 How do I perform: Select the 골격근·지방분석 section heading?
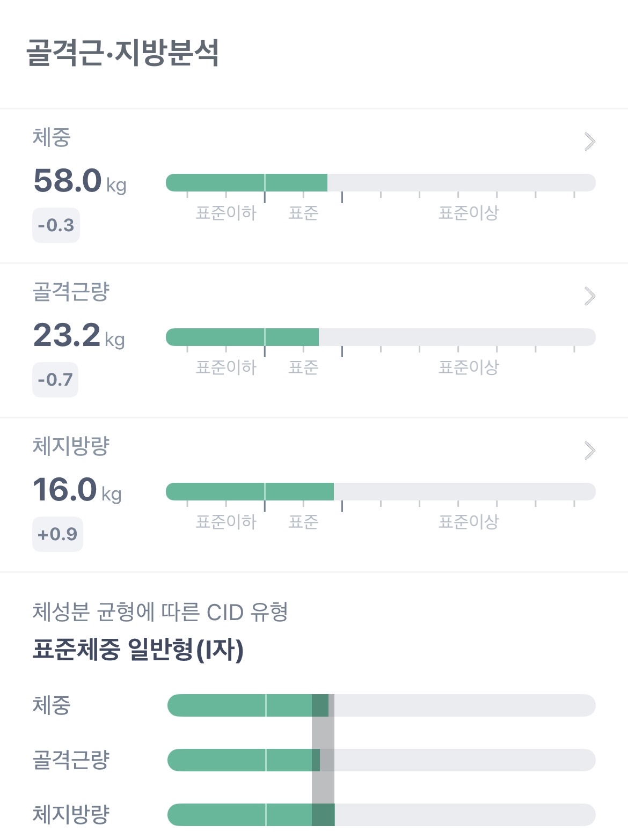tap(123, 53)
